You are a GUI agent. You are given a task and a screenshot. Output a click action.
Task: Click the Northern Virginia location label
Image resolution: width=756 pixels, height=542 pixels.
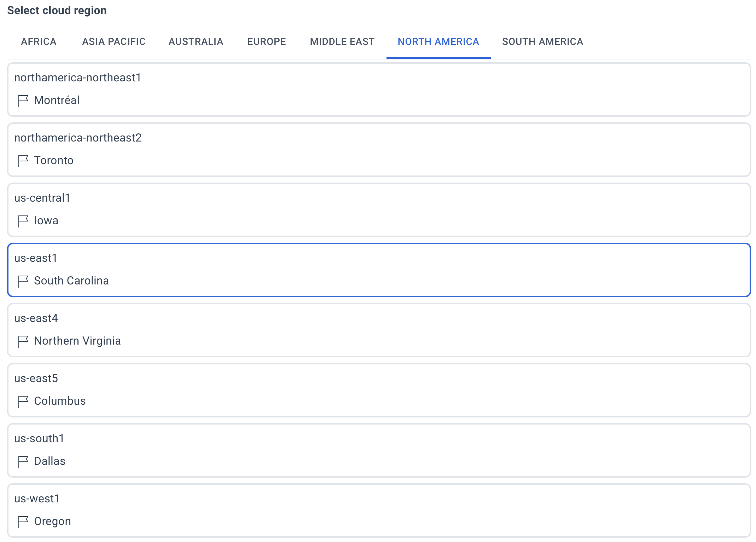[x=77, y=341]
